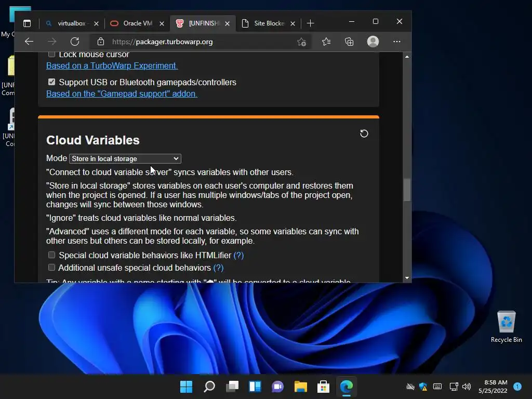Open Collections in Edge toolbar
Viewport: 532px width, 399px height.
(x=349, y=42)
